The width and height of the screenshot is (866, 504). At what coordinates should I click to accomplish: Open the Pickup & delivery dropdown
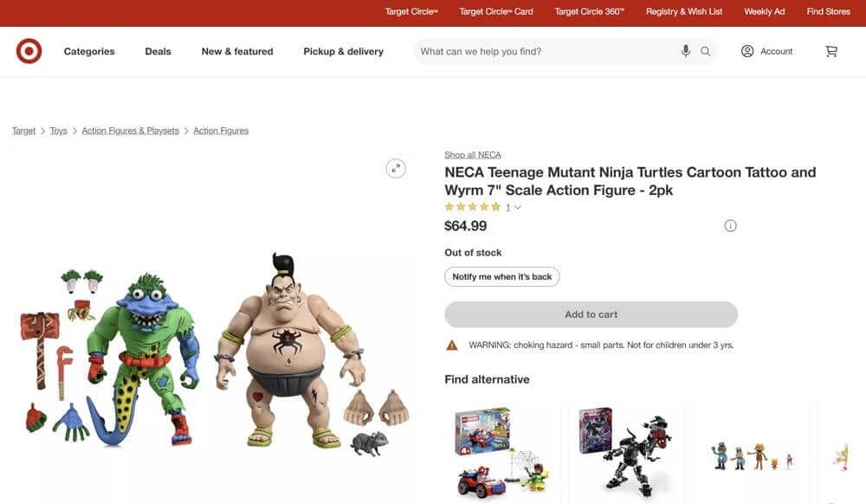click(342, 51)
